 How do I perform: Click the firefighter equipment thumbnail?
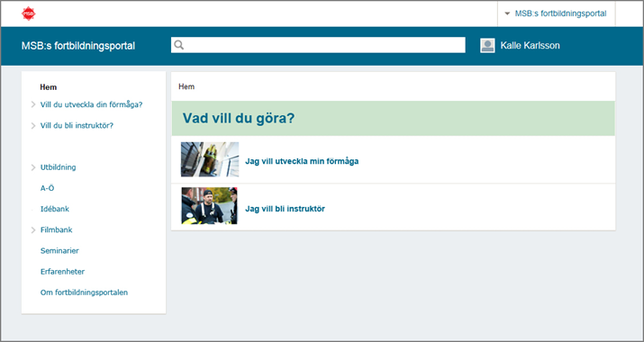tap(210, 159)
